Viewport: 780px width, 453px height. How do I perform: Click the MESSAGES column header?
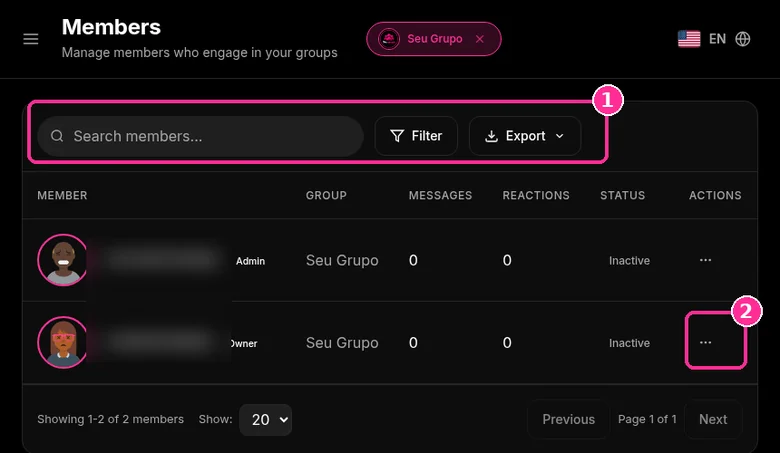point(440,195)
